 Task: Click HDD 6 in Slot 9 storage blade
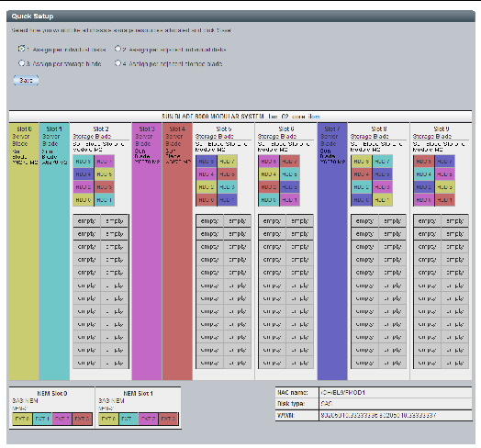point(424,162)
